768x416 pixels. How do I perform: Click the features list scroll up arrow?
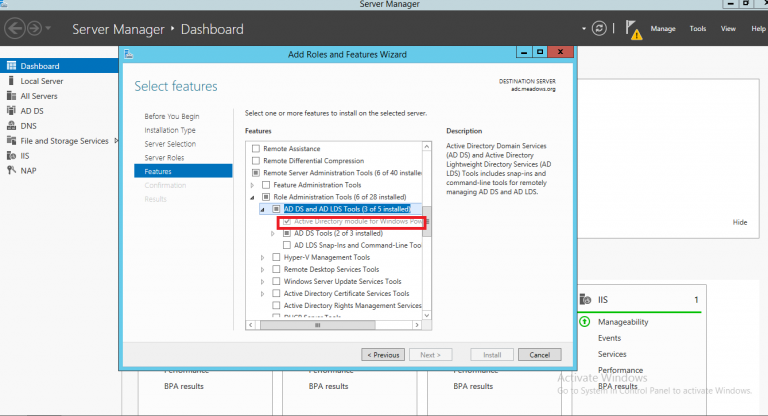(427, 147)
